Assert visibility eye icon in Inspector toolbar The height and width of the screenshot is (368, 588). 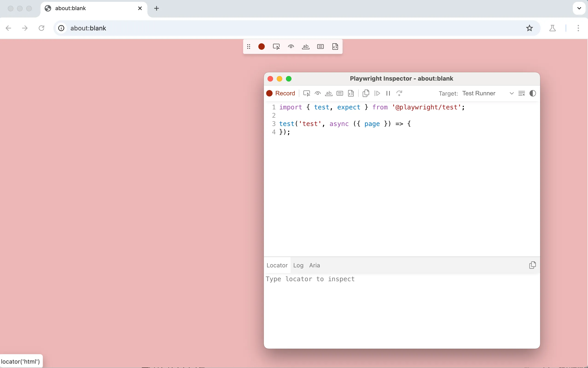pyautogui.click(x=318, y=93)
